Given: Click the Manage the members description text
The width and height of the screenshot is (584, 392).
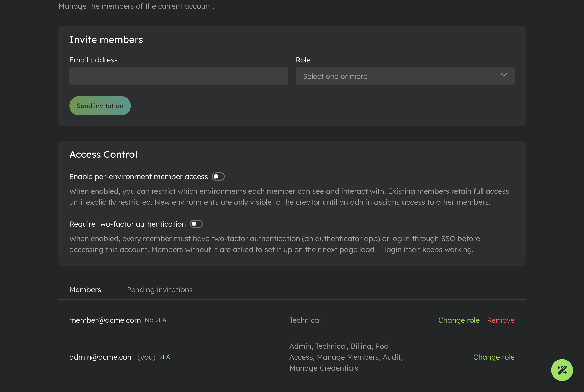Looking at the screenshot, I should click(x=136, y=6).
